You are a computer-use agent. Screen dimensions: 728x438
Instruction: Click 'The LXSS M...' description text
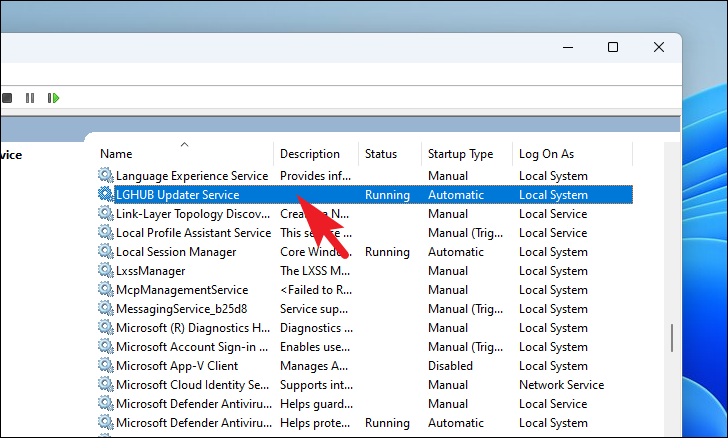click(315, 271)
